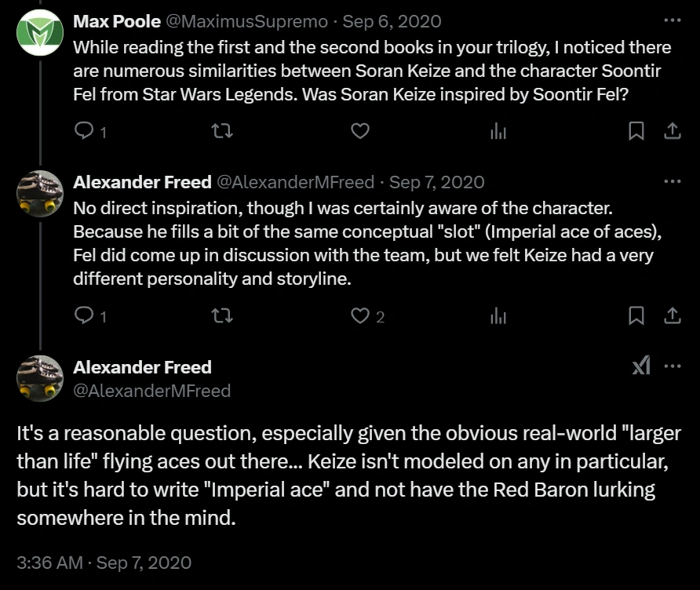Share Alexander Freed's Sep 7 reply

[673, 315]
